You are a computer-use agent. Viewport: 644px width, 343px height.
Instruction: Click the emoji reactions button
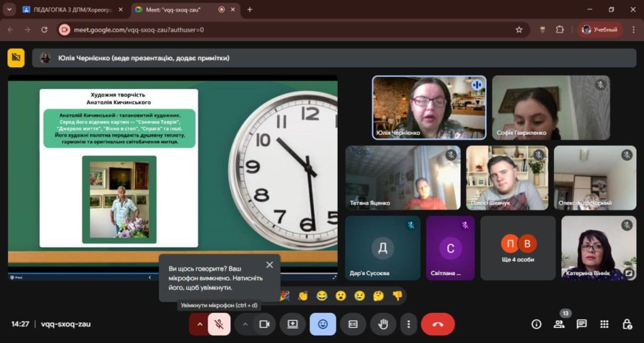point(323,324)
